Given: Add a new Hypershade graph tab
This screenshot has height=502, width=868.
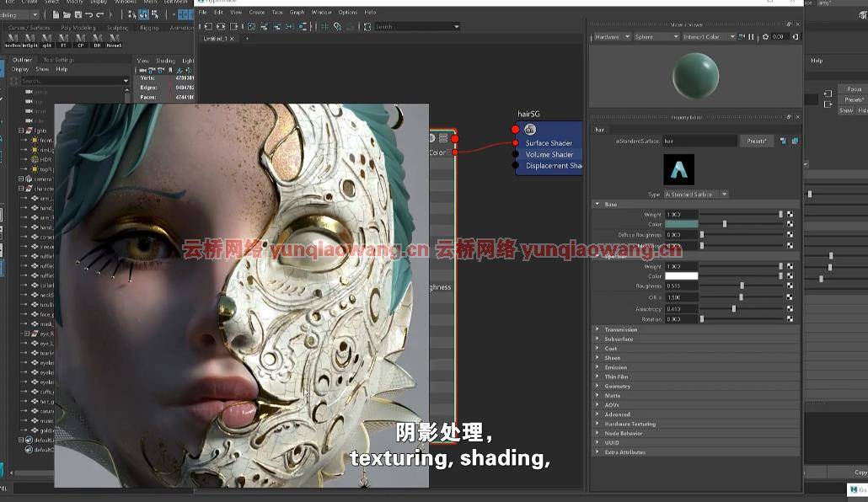Looking at the screenshot, I should (247, 39).
